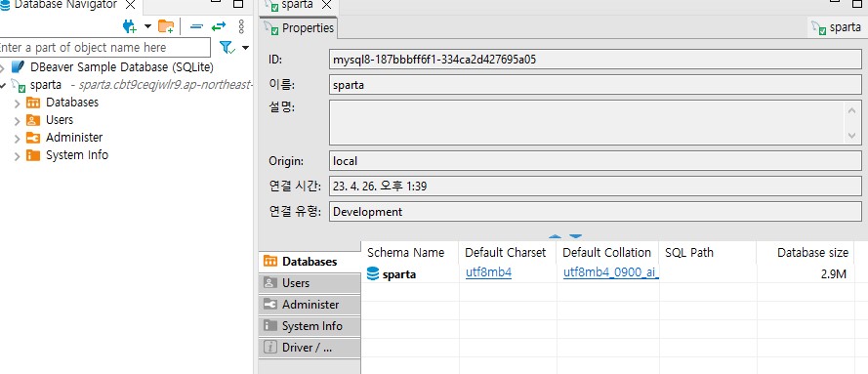Click Administer folder icon in navigator tree
This screenshot has width=868, height=374.
33,138
